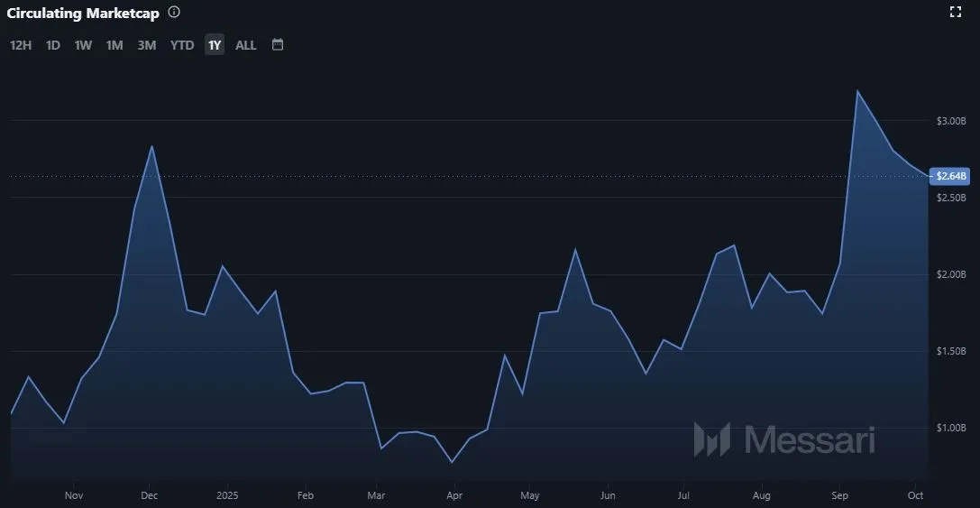Viewport: 980px width, 508px height.
Task: Display ALL historical data
Action: pyautogui.click(x=246, y=45)
